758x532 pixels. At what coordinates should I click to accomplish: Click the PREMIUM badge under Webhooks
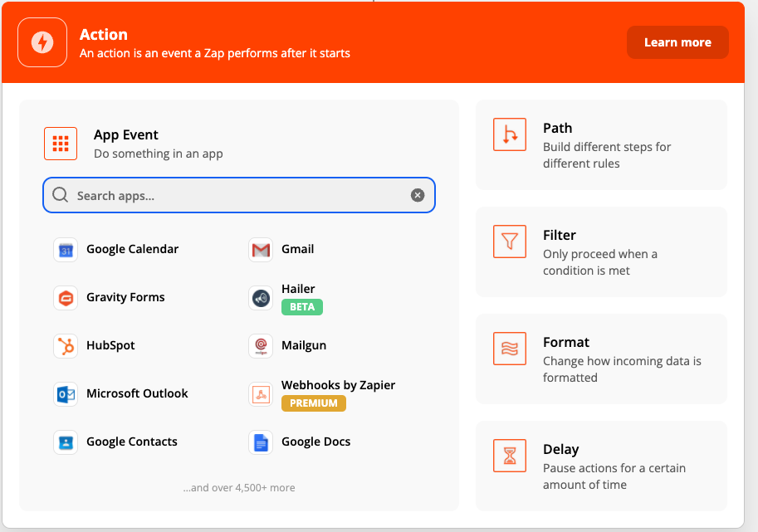[x=314, y=403]
